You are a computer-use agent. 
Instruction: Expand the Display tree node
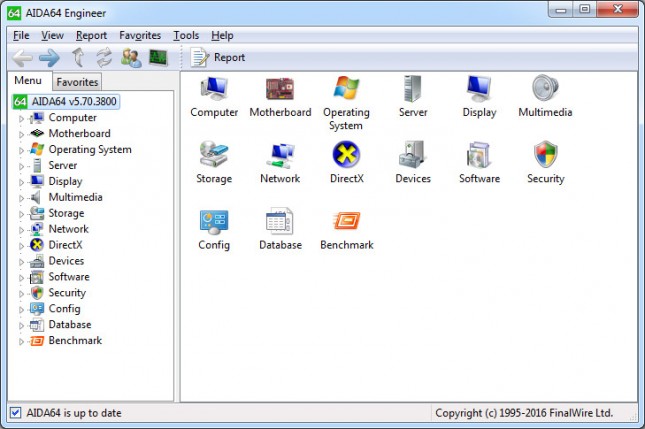tap(21, 182)
